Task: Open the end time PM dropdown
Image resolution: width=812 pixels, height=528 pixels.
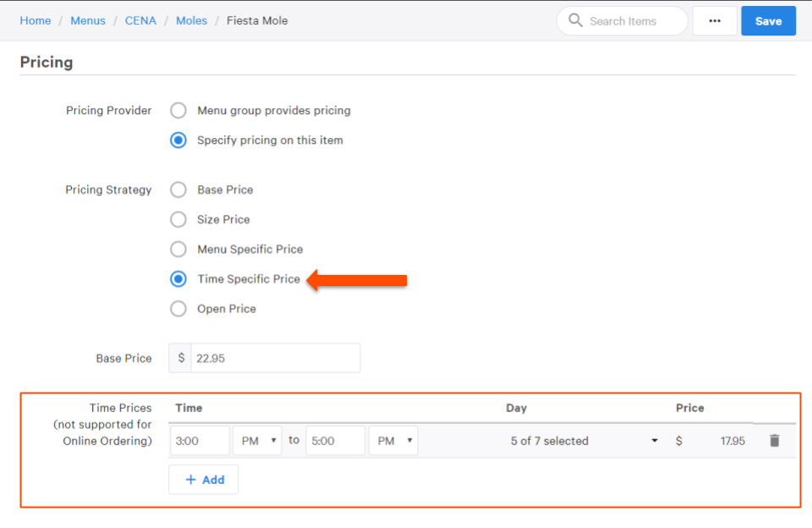Action: point(393,440)
